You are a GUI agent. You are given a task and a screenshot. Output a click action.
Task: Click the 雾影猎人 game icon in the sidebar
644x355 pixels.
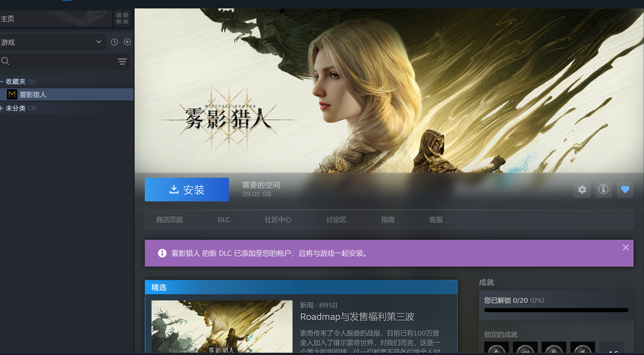(12, 94)
